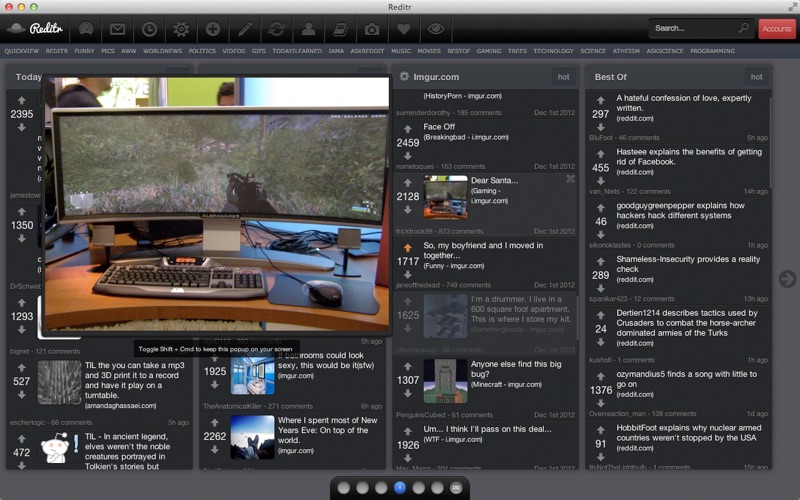
Task: Click the clock history icon
Action: [x=149, y=29]
